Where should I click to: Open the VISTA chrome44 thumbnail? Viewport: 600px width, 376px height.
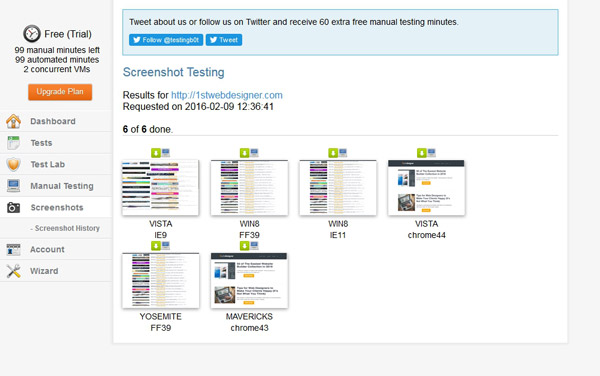pos(426,187)
